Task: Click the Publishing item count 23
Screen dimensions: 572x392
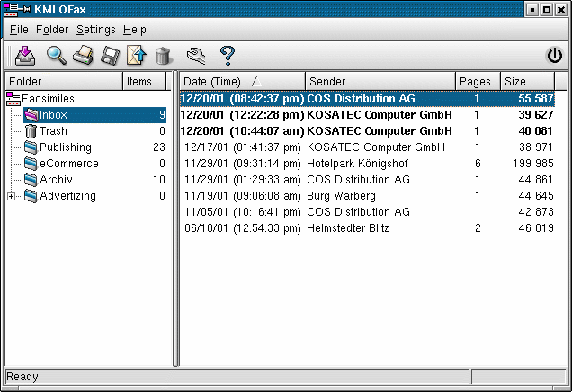Action: pos(159,147)
